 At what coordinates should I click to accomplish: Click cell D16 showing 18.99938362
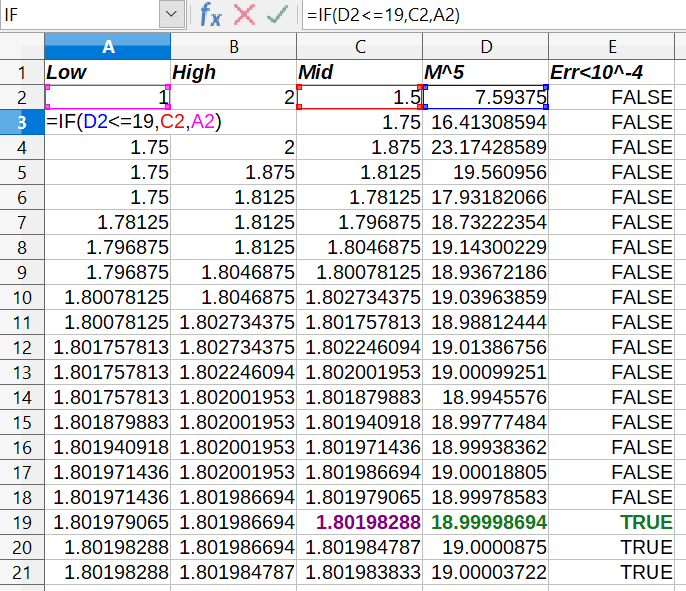(486, 447)
